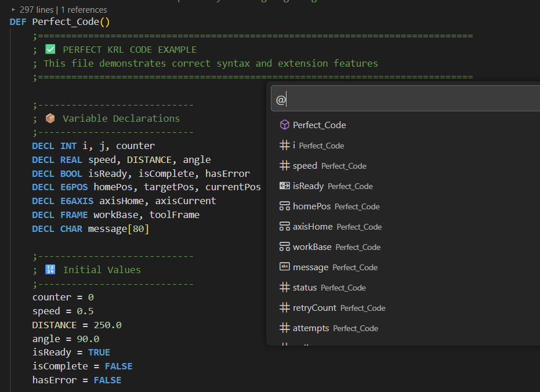Open the '297 lines' CodeLens link

37,10
